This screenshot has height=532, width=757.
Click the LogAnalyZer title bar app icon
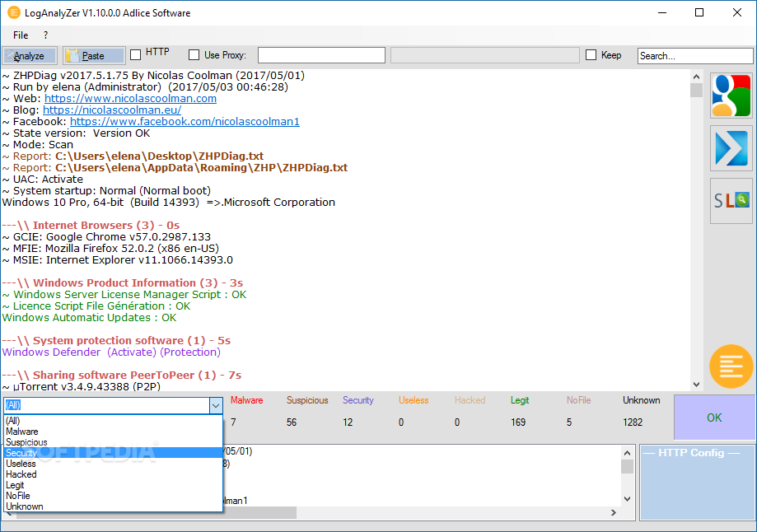click(x=14, y=12)
